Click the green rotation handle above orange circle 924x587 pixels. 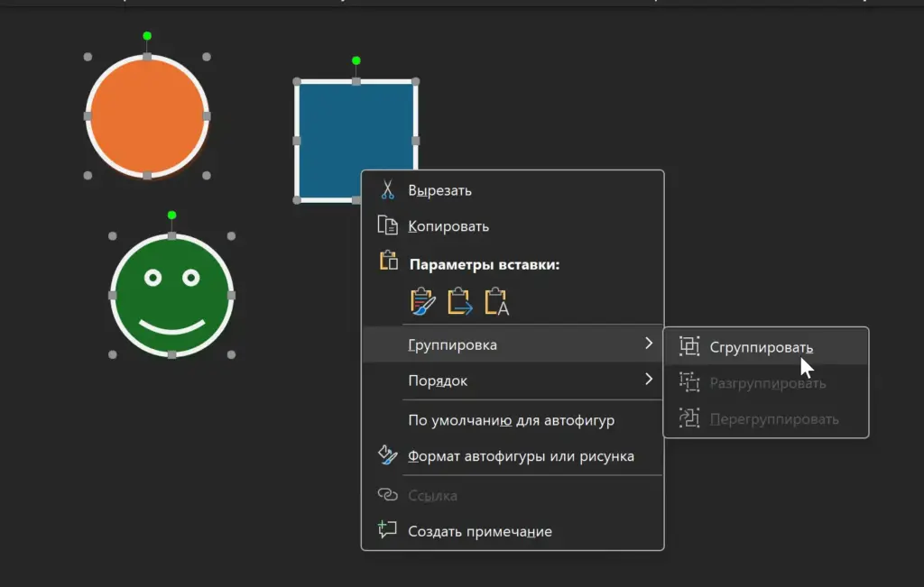pyautogui.click(x=147, y=36)
